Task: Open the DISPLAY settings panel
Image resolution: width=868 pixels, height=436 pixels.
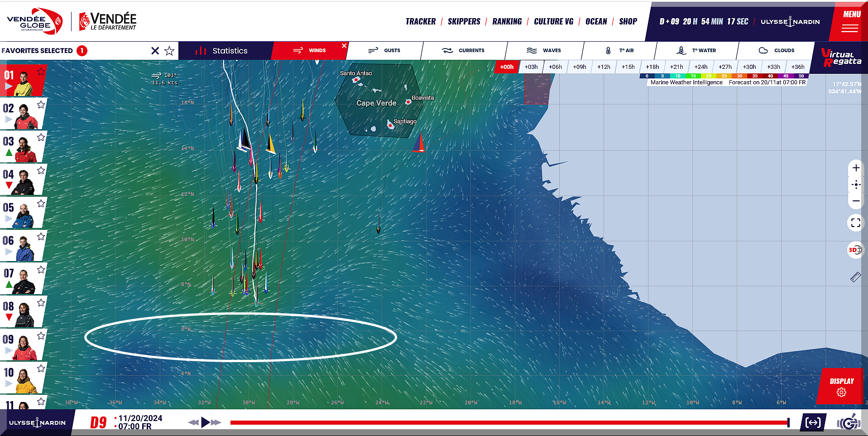Action: pos(841,386)
